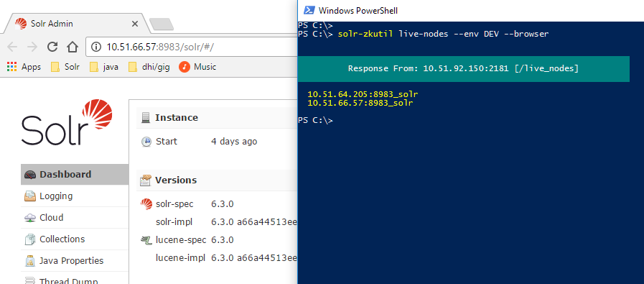This screenshot has height=284, width=644.
Task: Click the browser reload icon
Action: 52,47
